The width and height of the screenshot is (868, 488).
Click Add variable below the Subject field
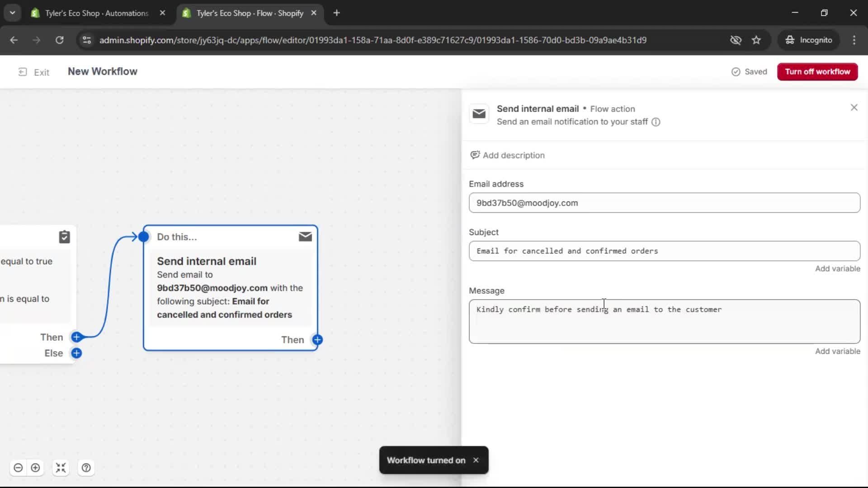837,268
